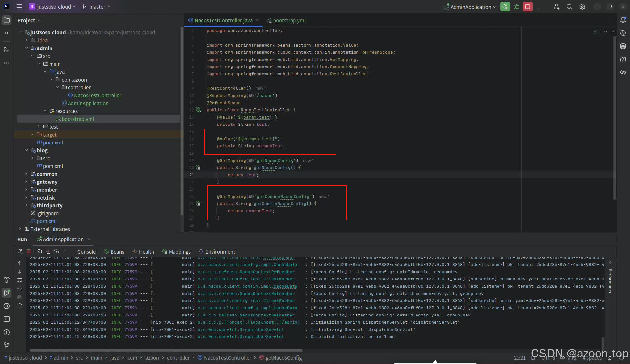Click the thread dump camera icon
Image resolution: width=630 pixels, height=364 pixels.
click(x=39, y=252)
